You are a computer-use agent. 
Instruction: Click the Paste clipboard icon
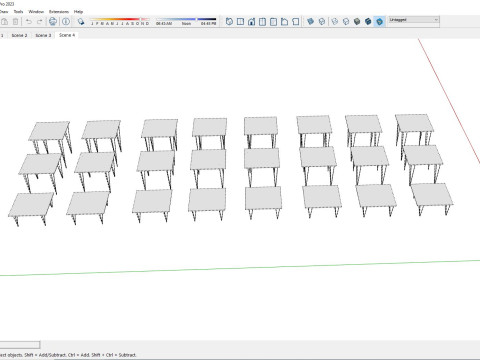pos(4,22)
